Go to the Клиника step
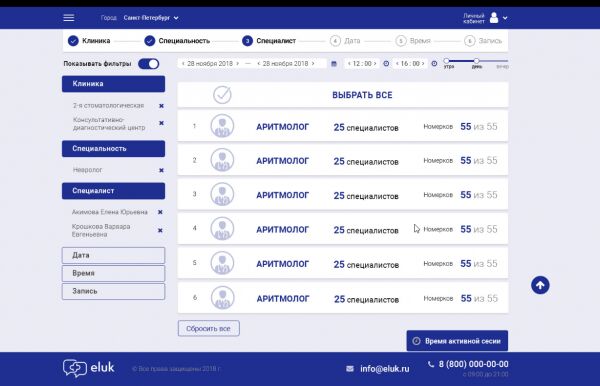This screenshot has height=386, width=600. (x=89, y=41)
